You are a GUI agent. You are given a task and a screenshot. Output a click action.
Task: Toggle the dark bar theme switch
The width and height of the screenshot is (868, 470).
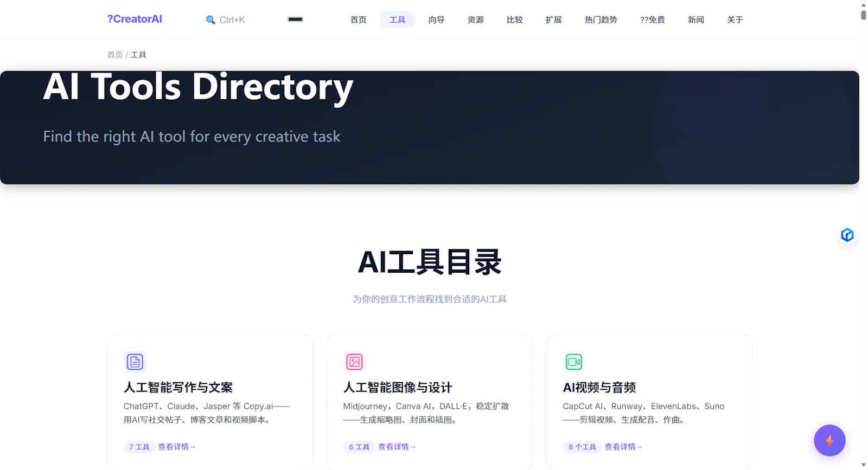click(x=295, y=20)
